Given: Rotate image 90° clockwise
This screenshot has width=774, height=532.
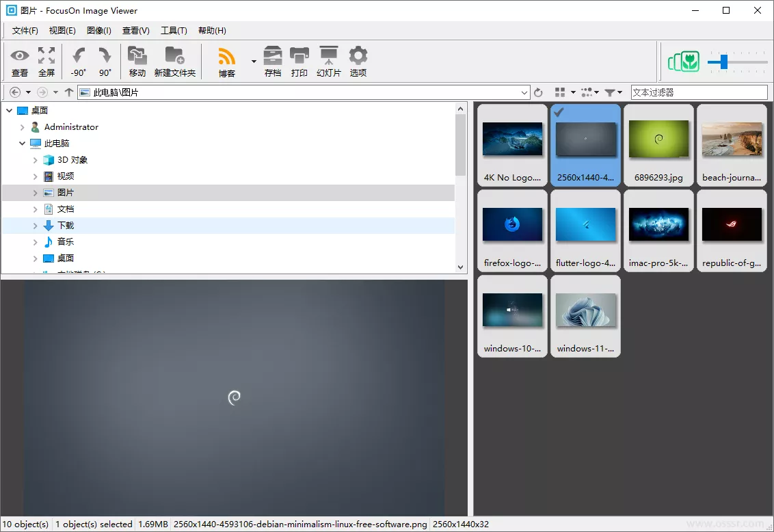Looking at the screenshot, I should click(105, 62).
